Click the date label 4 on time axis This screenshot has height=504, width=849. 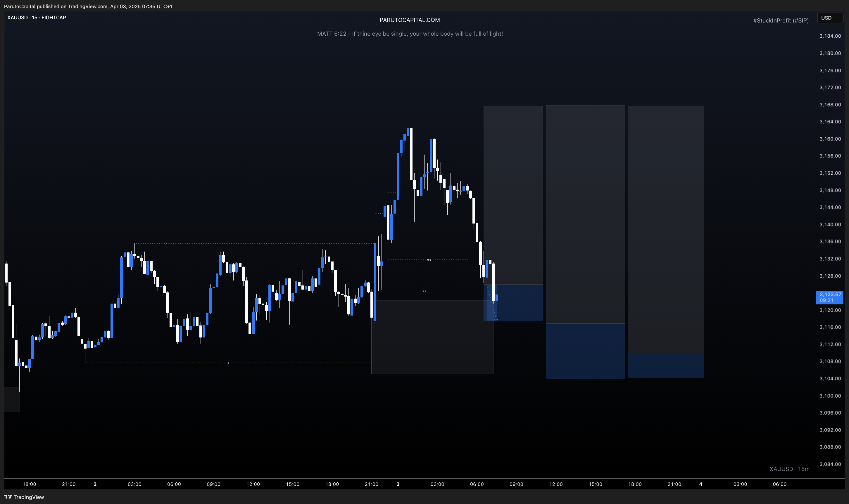tap(700, 484)
